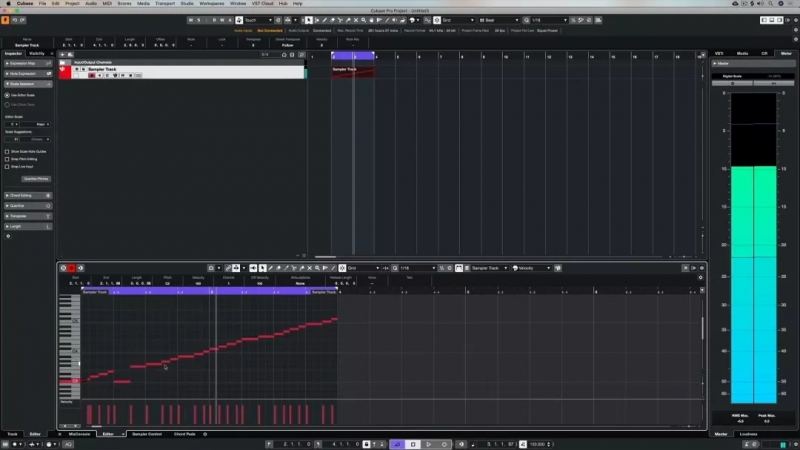Select the Erase tool in Key Editor toolbar

pyautogui.click(x=278, y=268)
